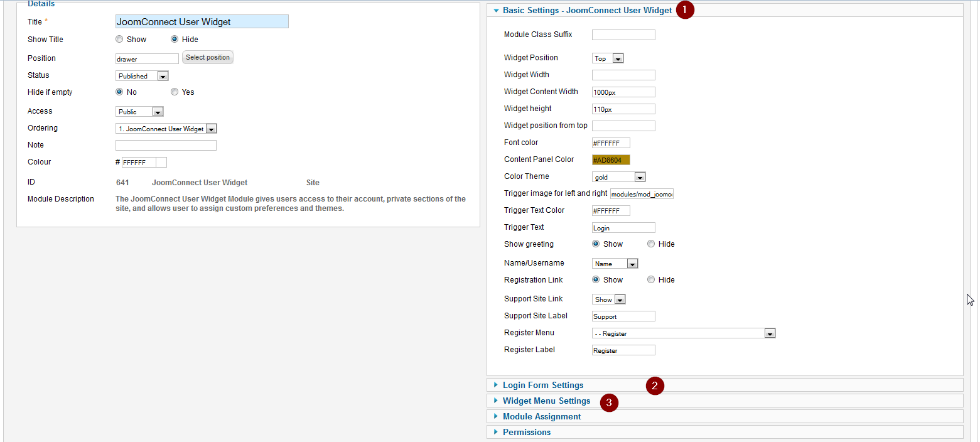Select Hide for Show Title
Screen dimensions: 980x442
click(175, 39)
